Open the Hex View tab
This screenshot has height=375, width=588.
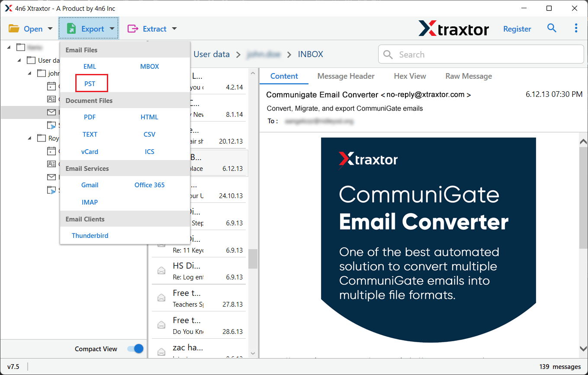tap(410, 76)
